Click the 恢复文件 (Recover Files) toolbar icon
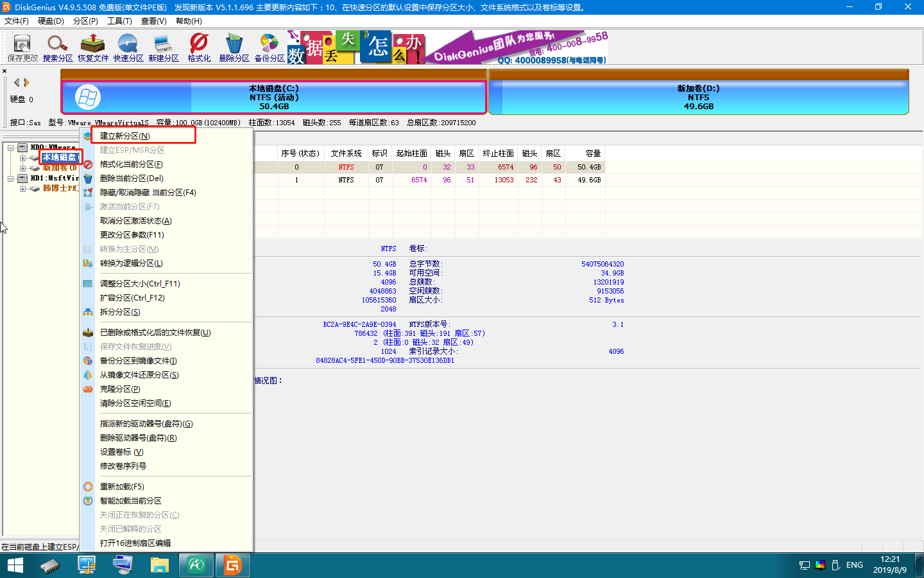Image resolution: width=924 pixels, height=578 pixels. click(x=93, y=48)
